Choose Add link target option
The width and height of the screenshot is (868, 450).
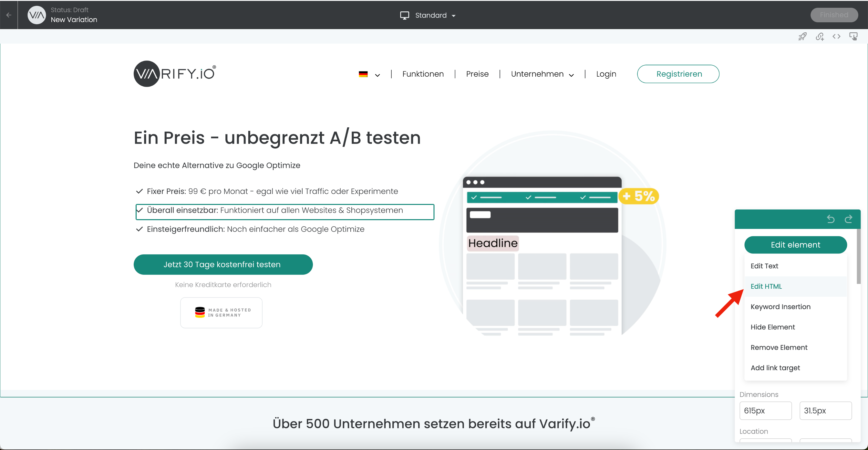pyautogui.click(x=795, y=368)
